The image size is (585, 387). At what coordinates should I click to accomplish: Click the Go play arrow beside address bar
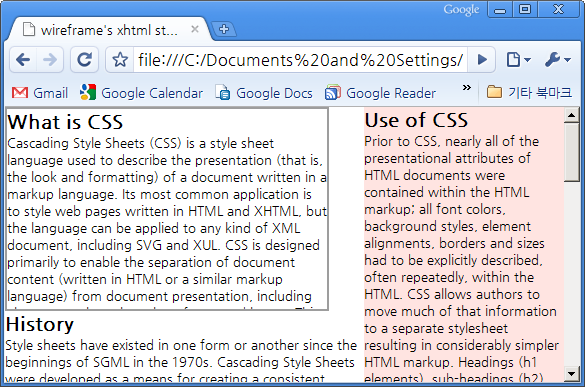click(x=482, y=60)
